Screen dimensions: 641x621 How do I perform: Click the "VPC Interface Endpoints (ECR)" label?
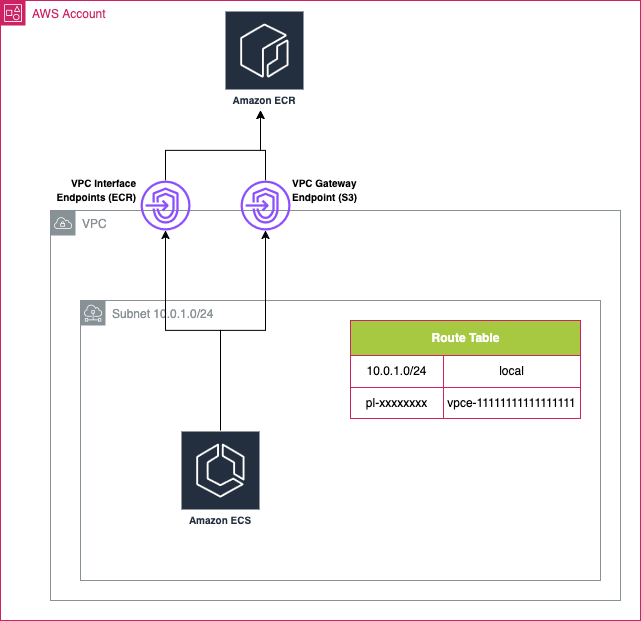coord(103,190)
